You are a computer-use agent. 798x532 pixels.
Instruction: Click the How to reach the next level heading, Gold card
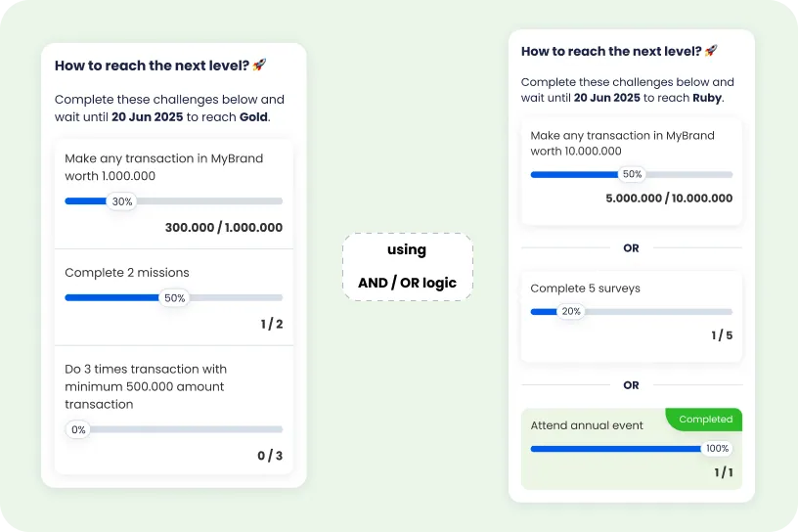(x=152, y=66)
